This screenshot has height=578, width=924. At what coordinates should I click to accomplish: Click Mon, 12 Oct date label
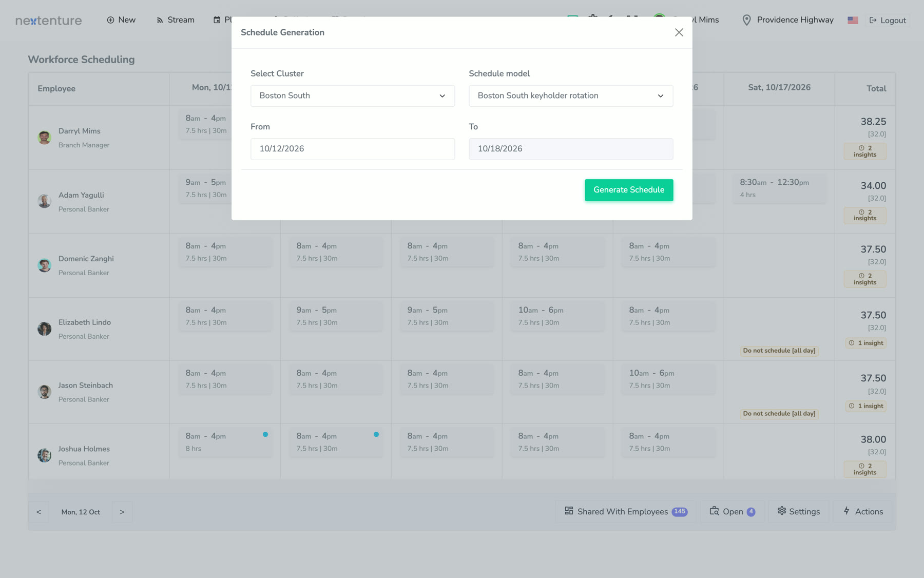[81, 512]
